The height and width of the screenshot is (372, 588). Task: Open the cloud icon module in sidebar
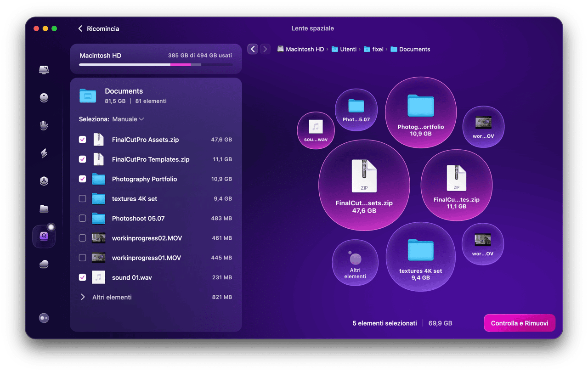pos(44,264)
